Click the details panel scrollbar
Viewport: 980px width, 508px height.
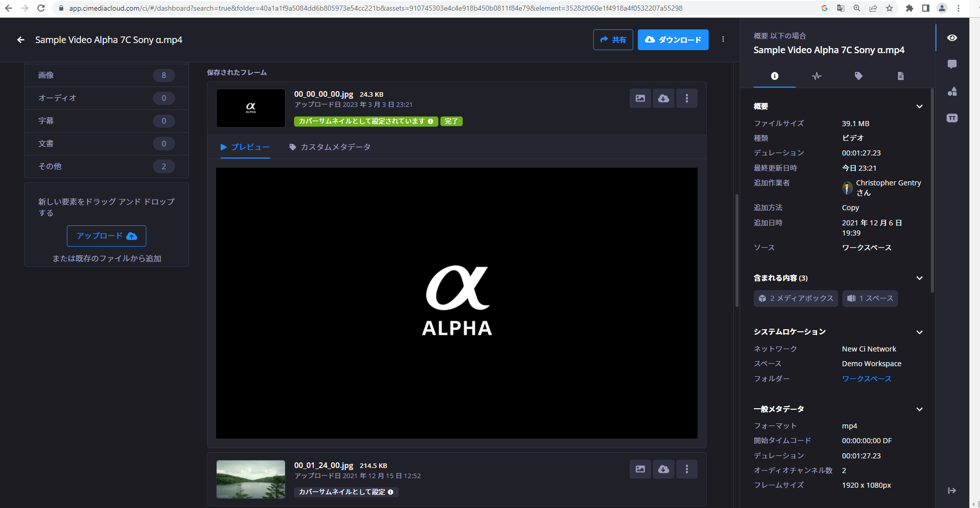[x=932, y=190]
